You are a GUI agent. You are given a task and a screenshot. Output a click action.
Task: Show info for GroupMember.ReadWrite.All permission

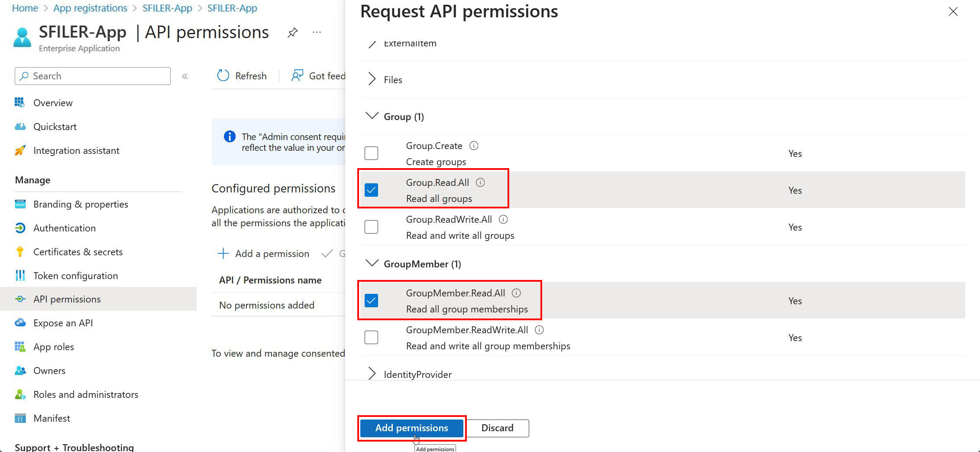tap(539, 330)
